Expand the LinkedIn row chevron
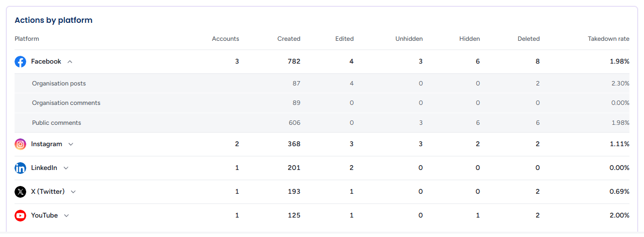This screenshot has height=237, width=644. tap(66, 168)
